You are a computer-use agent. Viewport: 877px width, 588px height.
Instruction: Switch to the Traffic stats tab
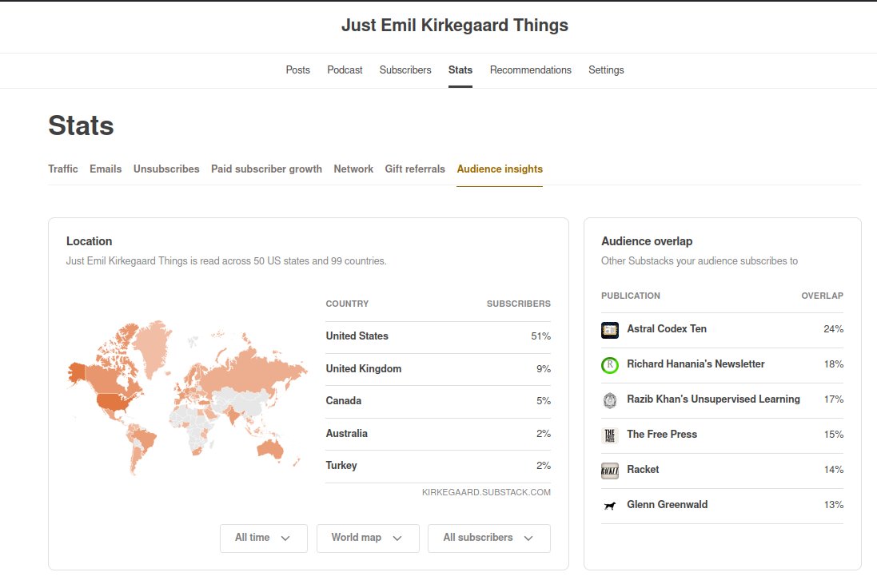[x=63, y=169]
